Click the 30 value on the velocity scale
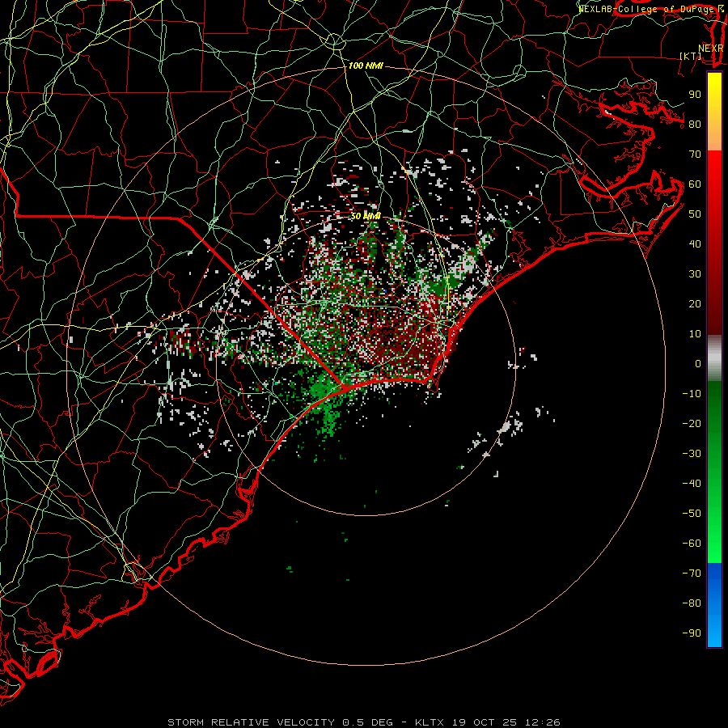The image size is (728, 728). click(x=695, y=274)
